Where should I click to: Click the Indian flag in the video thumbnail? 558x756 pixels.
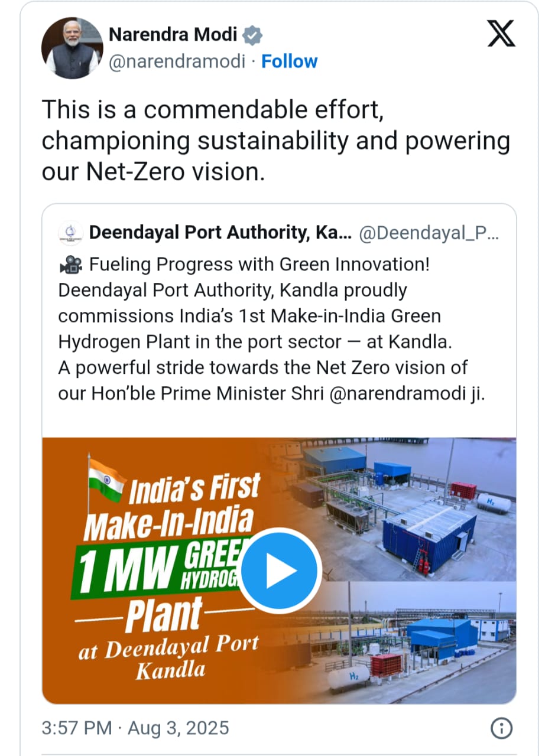[x=106, y=477]
